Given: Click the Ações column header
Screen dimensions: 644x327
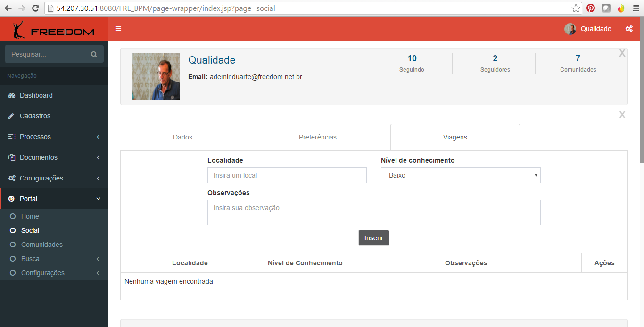Looking at the screenshot, I should point(604,263).
